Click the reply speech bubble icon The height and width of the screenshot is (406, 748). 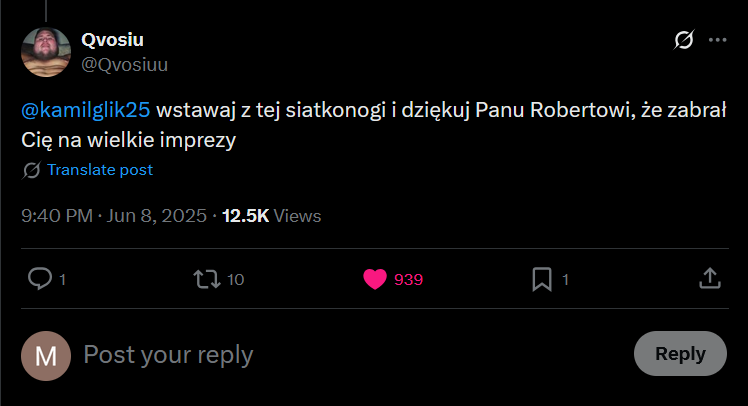coord(39,279)
